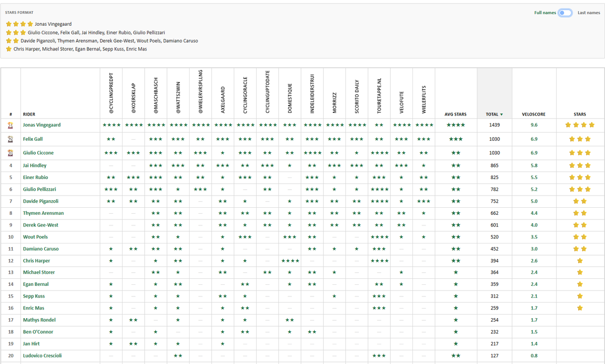
Task: Select veloscore 5.5 for Einer Rubio
Action: coord(534,177)
